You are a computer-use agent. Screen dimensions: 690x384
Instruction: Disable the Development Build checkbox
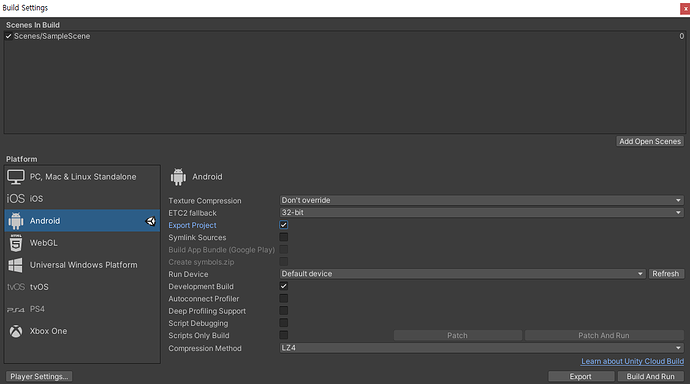pyautogui.click(x=284, y=286)
